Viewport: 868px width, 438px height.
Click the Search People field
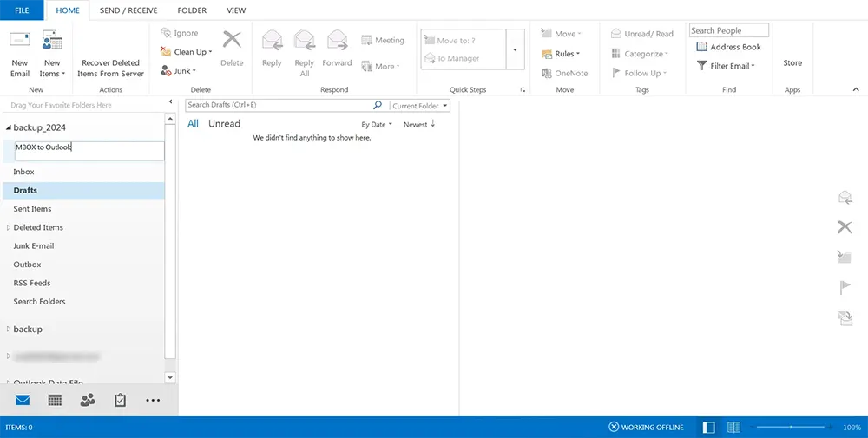pyautogui.click(x=729, y=30)
